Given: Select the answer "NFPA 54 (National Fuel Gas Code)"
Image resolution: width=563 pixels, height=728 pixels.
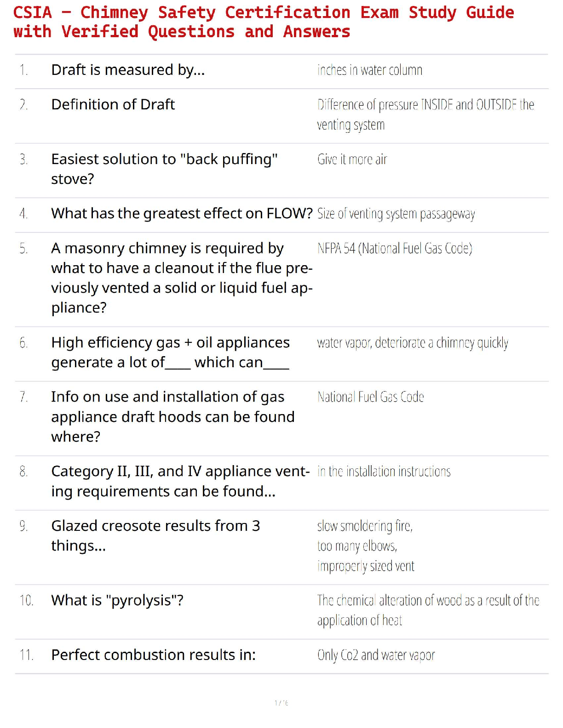Looking at the screenshot, I should [x=395, y=249].
